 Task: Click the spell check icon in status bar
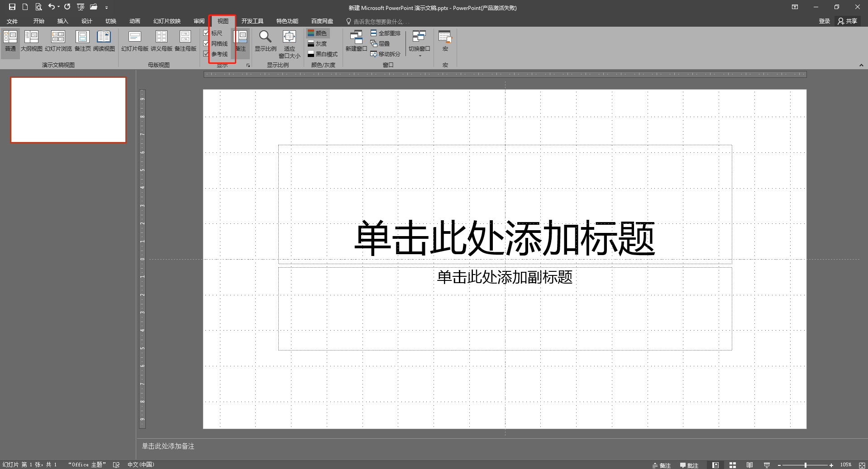(116, 464)
